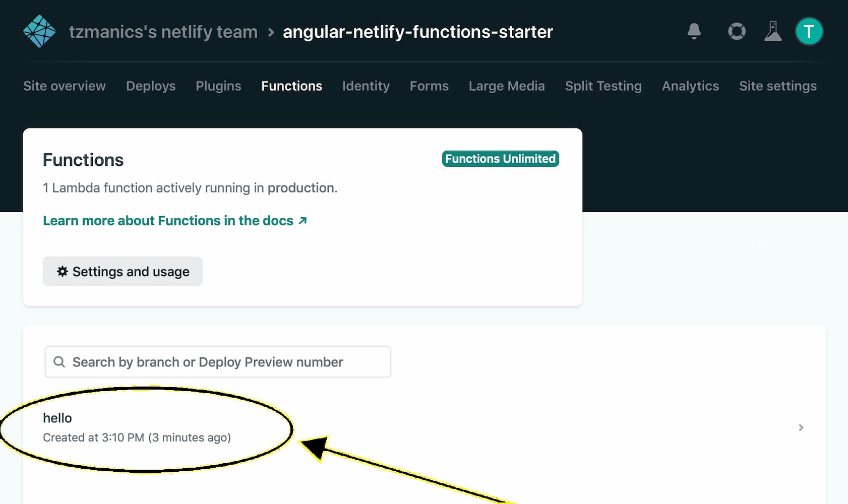Image resolution: width=848 pixels, height=504 pixels.
Task: Open the help lifebuoy icon
Action: tap(736, 31)
